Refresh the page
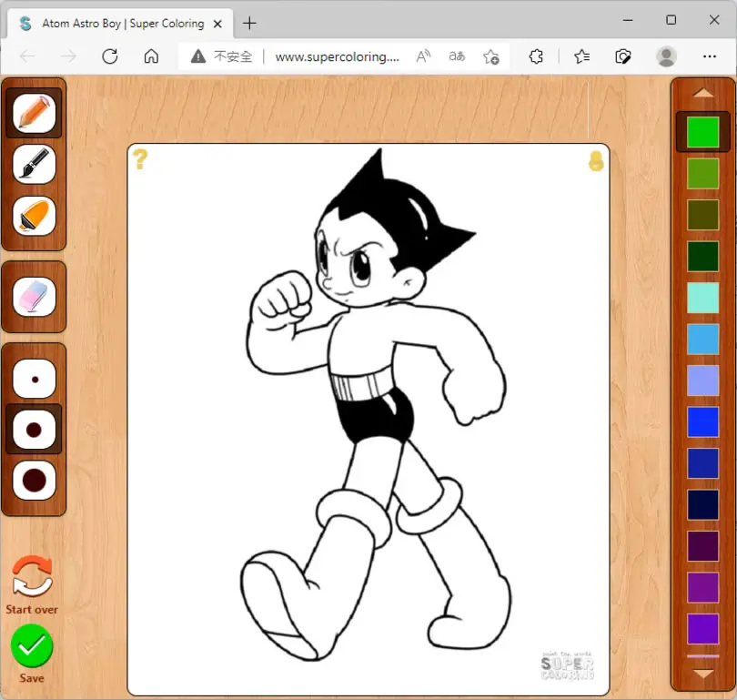Screen dimensions: 737x700 click(x=110, y=56)
